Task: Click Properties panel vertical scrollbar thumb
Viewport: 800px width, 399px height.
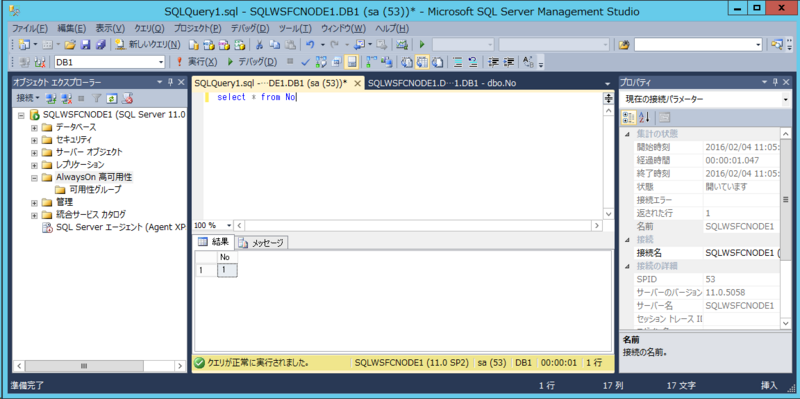Action: tap(785, 200)
